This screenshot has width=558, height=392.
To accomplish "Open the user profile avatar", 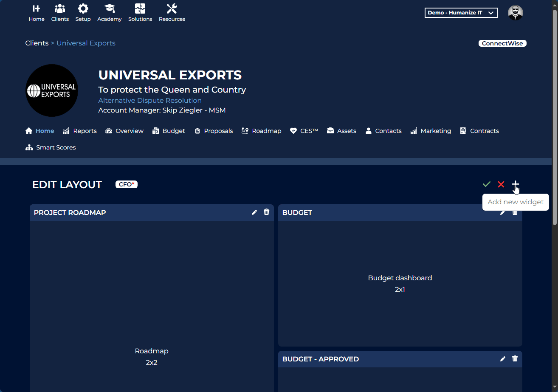I will 516,13.
